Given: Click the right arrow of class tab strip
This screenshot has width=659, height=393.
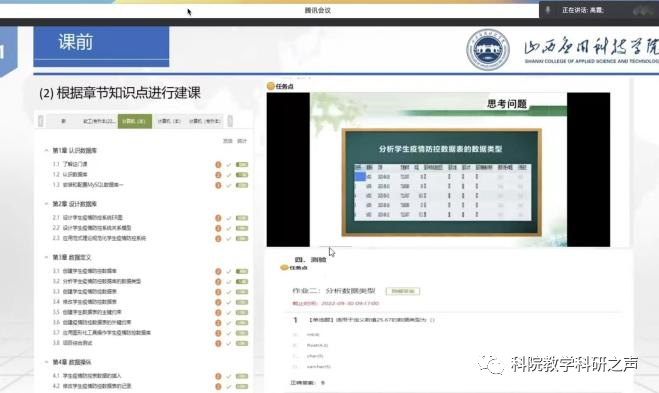Looking at the screenshot, I should click(x=230, y=121).
